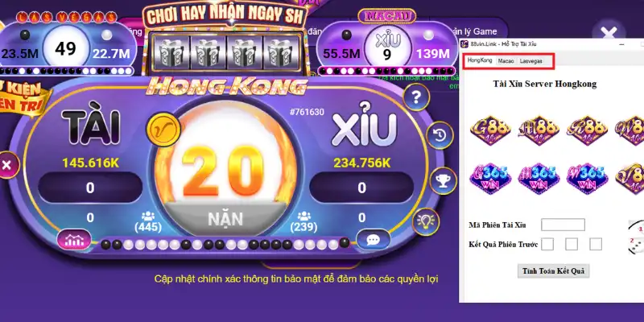Click the Tài bet amount field
The height and width of the screenshot is (322, 644).
click(x=90, y=188)
